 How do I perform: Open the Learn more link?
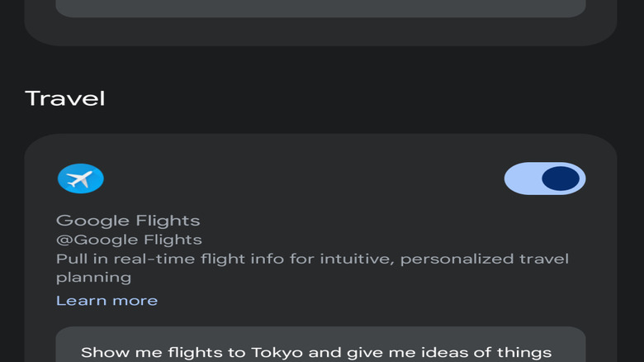tap(107, 300)
